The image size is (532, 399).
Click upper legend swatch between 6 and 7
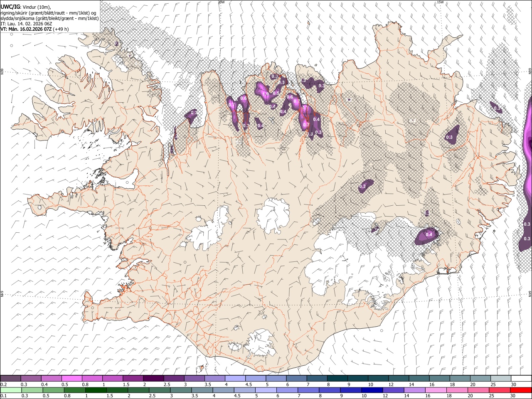(x=296, y=378)
